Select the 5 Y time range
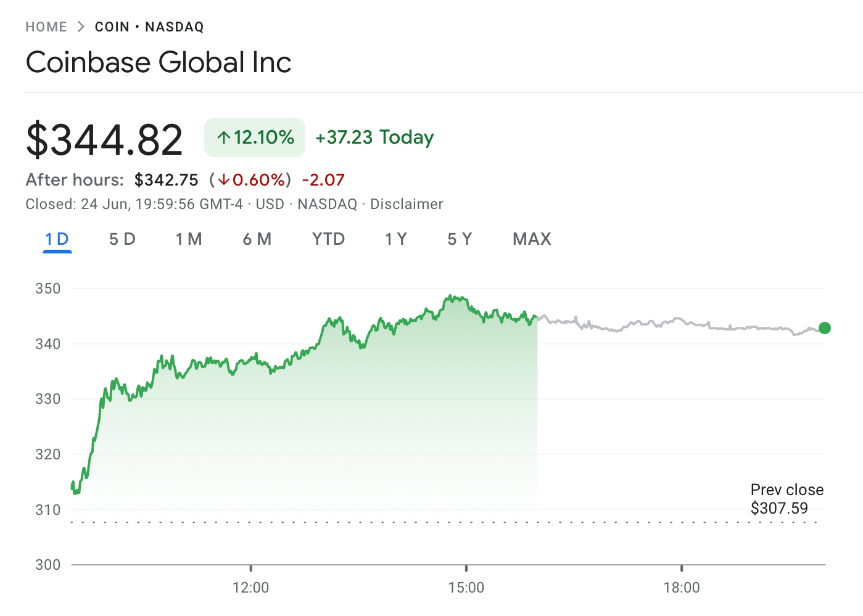 (460, 239)
